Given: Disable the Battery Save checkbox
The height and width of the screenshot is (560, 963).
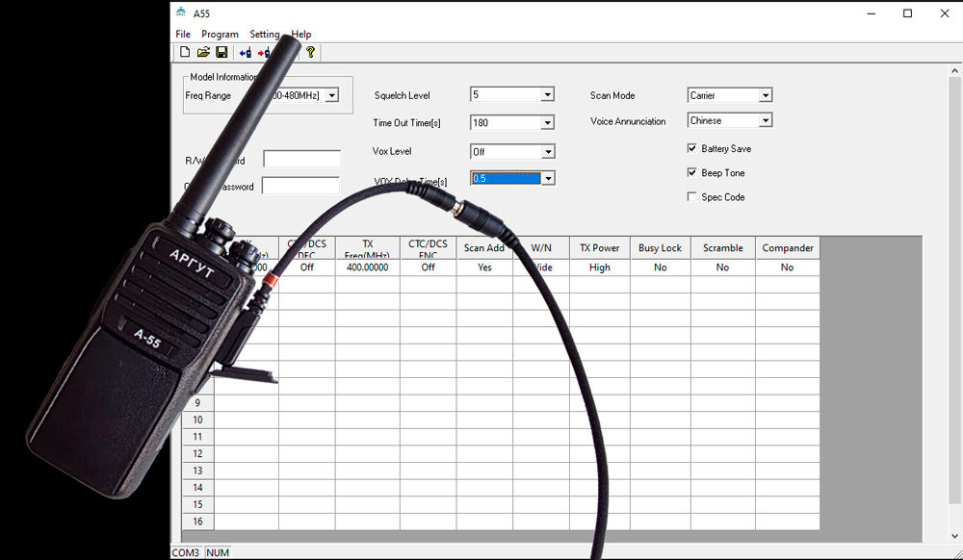Looking at the screenshot, I should tap(691, 149).
